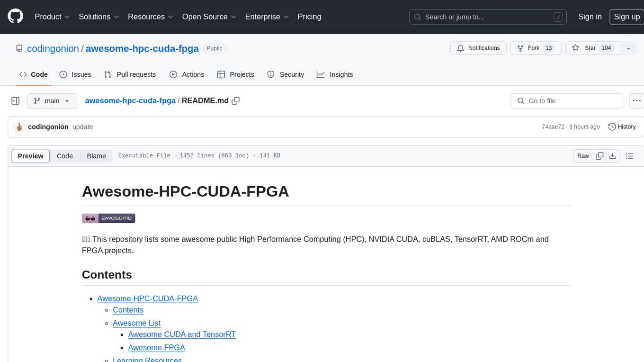Switch to the Code tab

pyautogui.click(x=34, y=74)
